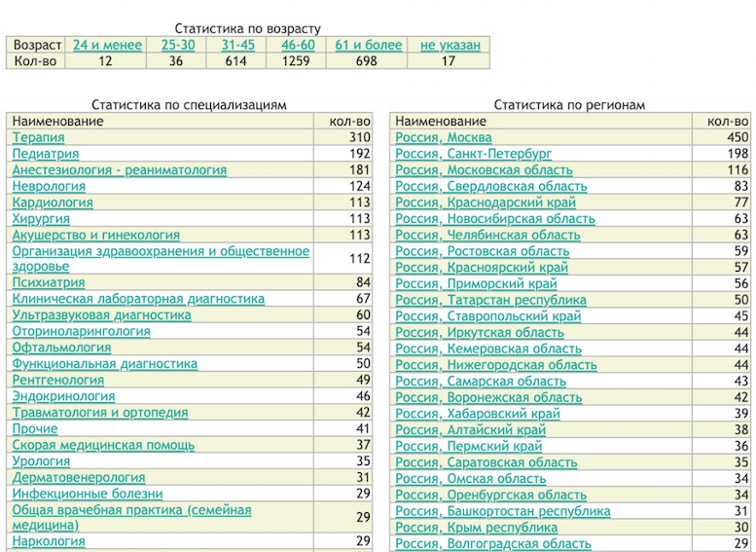Click the count '614' under 31-45

click(x=235, y=61)
